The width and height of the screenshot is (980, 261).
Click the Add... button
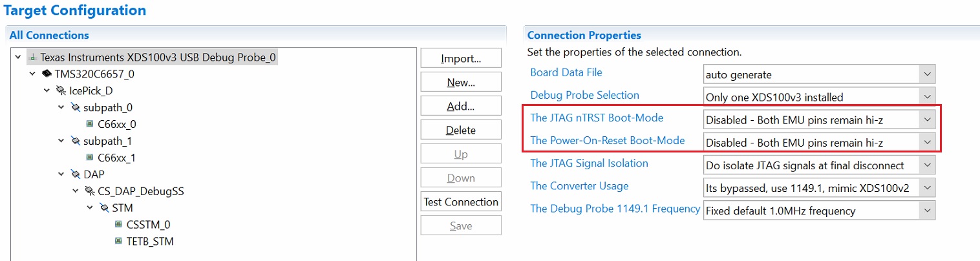461,106
